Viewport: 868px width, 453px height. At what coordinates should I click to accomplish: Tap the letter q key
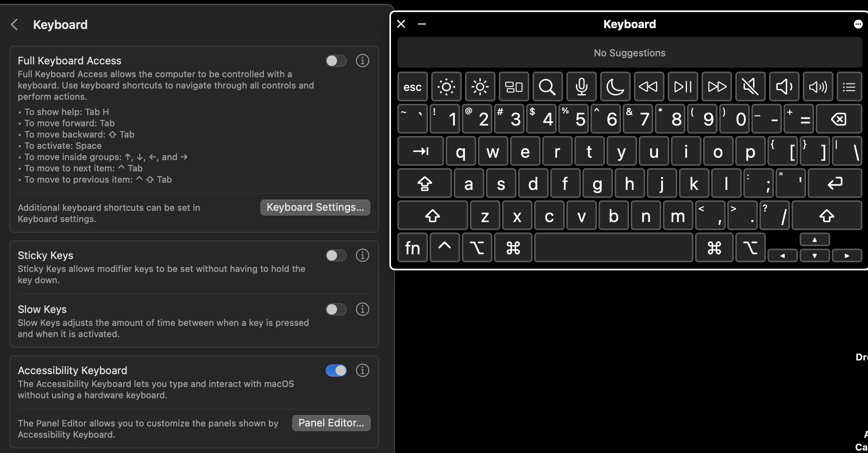461,151
